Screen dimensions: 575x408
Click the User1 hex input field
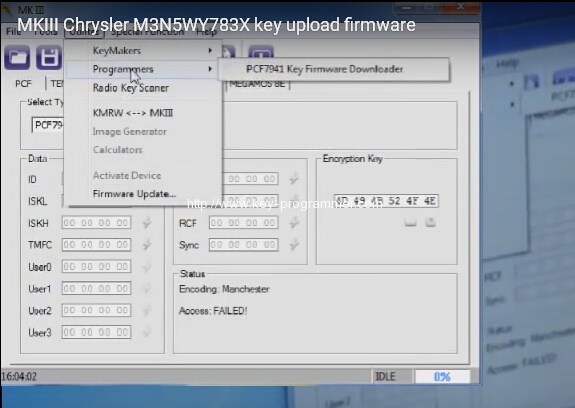(96, 288)
